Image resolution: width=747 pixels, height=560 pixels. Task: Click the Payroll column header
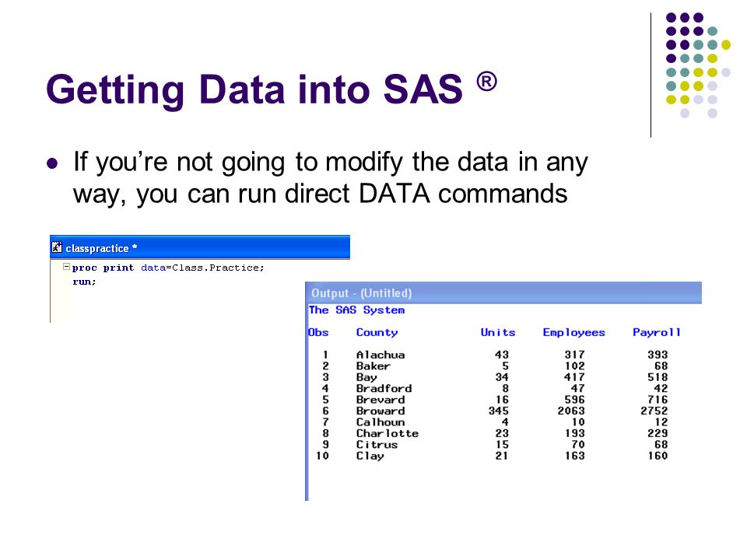coord(657,332)
